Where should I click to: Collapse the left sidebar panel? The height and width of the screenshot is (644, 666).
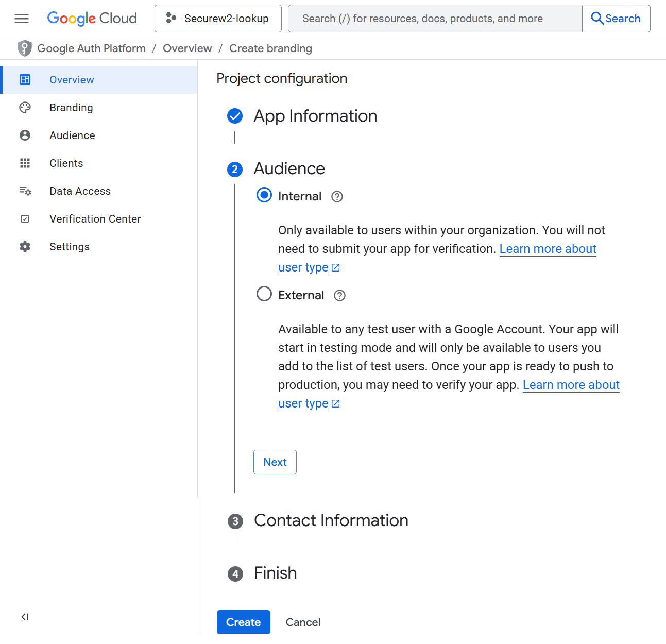pos(25,617)
